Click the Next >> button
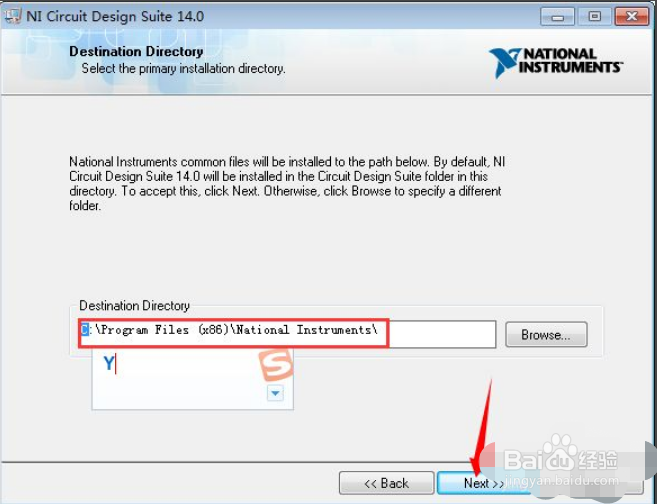The width and height of the screenshot is (657, 504). pyautogui.click(x=484, y=483)
